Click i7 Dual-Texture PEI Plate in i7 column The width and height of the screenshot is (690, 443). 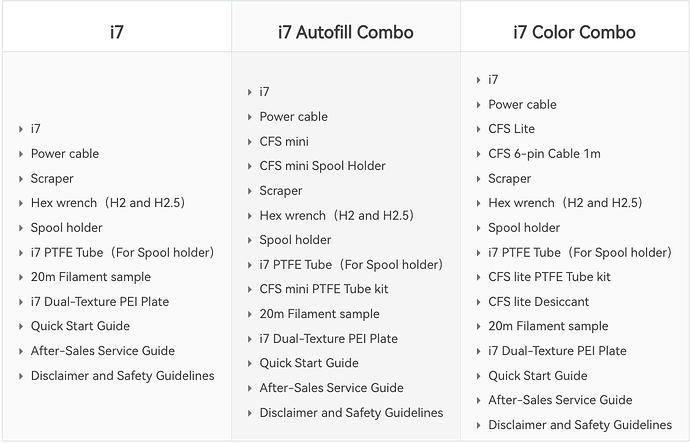(100, 301)
